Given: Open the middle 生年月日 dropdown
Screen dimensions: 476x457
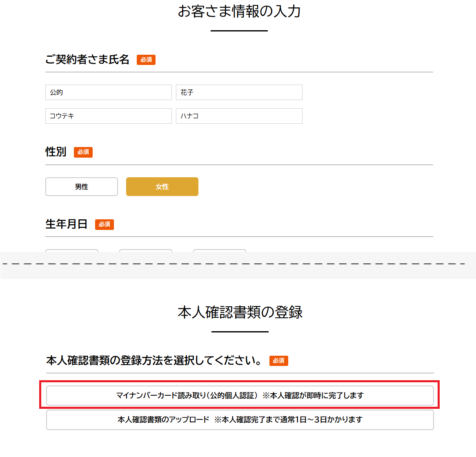Looking at the screenshot, I should click(146, 250).
